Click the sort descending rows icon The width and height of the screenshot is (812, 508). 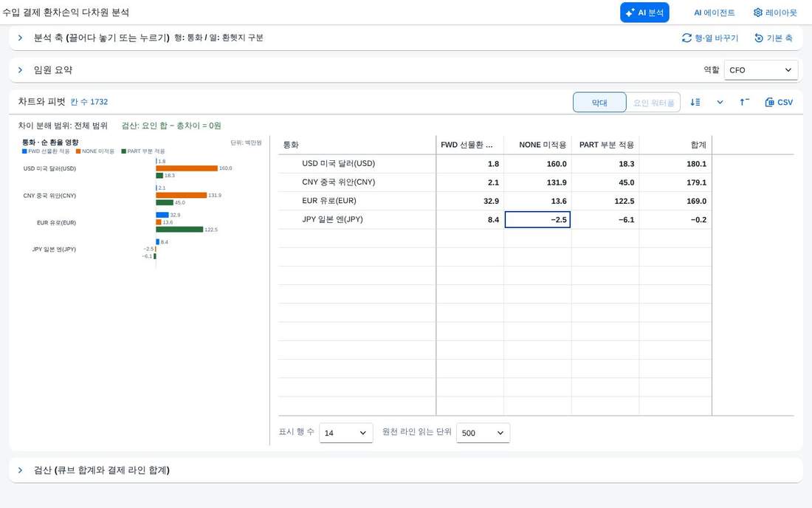point(695,102)
